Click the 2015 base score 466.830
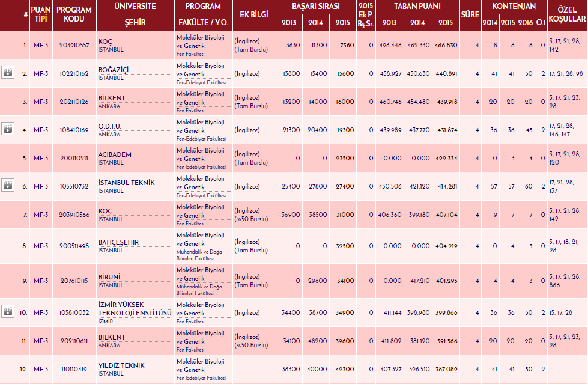 [x=446, y=45]
